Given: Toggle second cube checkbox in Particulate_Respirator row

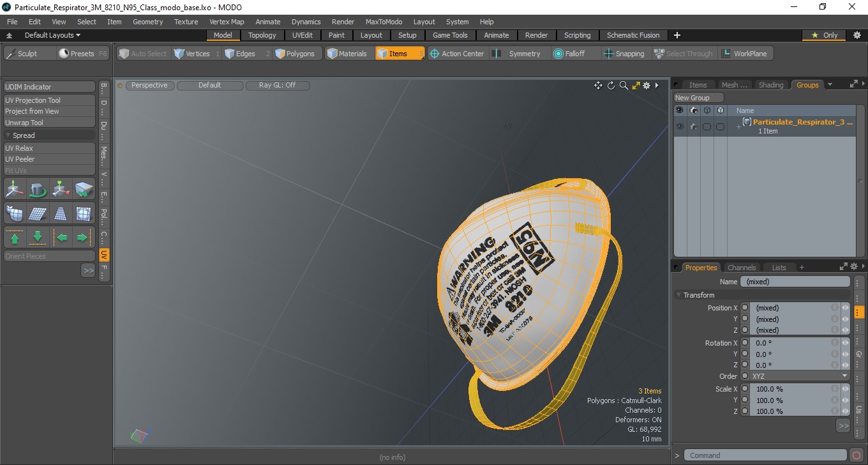Looking at the screenshot, I should [x=720, y=126].
